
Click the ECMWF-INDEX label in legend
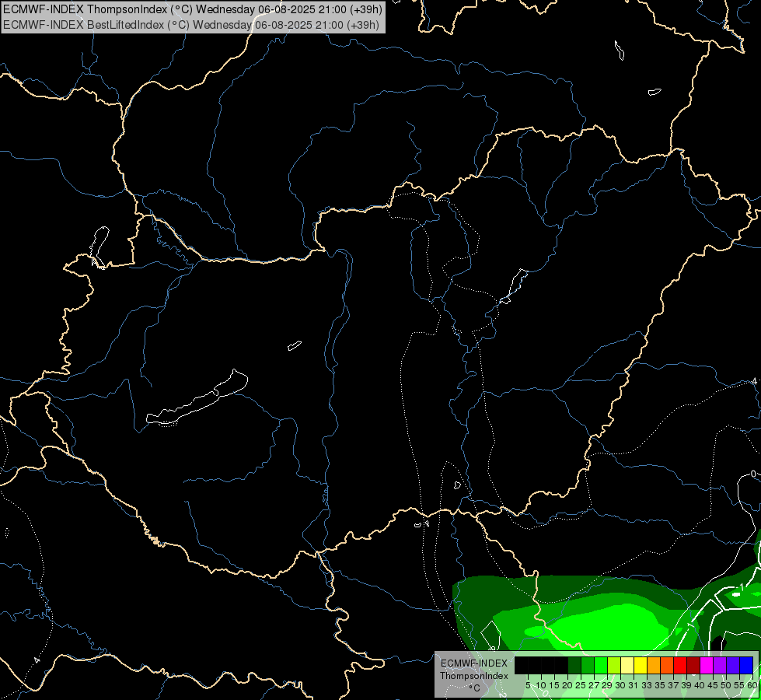pyautogui.click(x=474, y=663)
